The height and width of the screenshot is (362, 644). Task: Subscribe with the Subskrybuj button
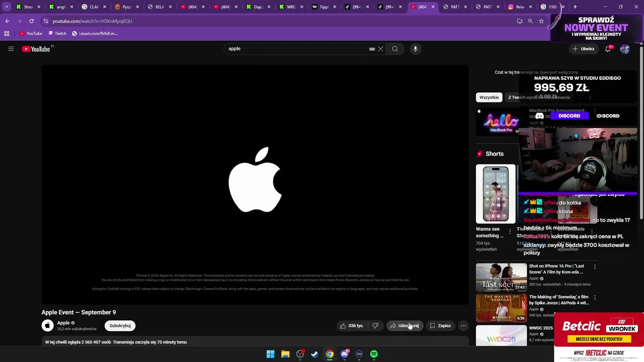pos(120,325)
